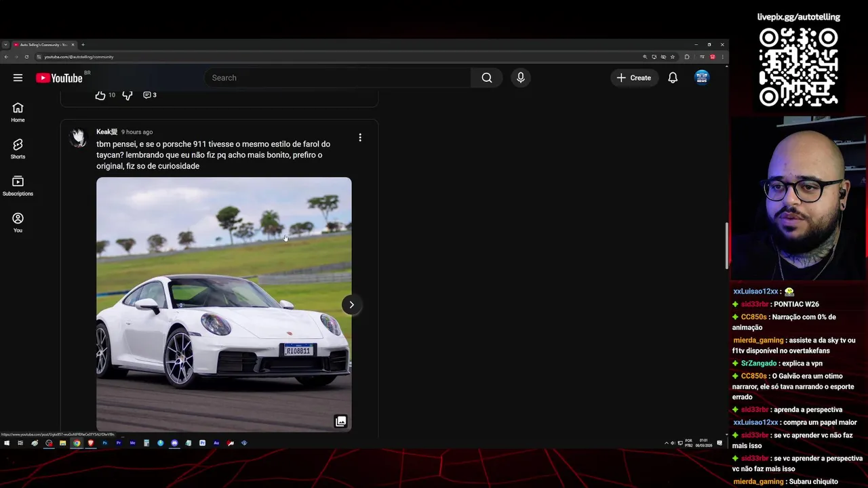
Task: Click the Create button
Action: (x=634, y=78)
